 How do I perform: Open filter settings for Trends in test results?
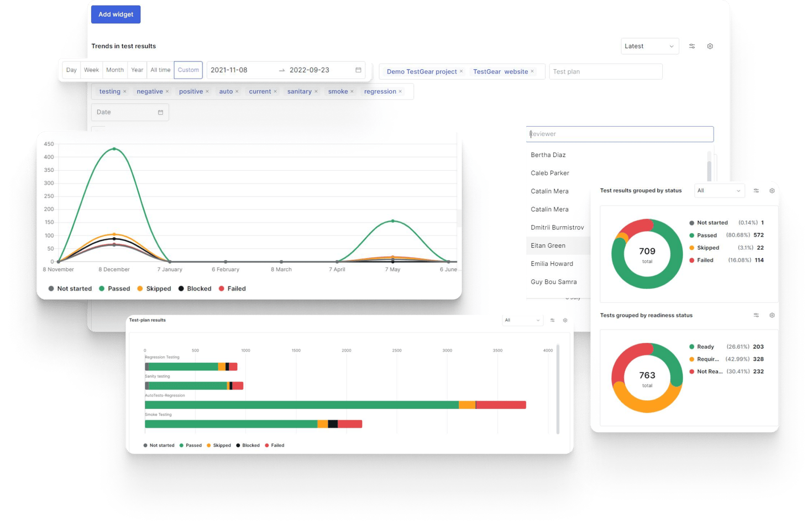tap(691, 46)
